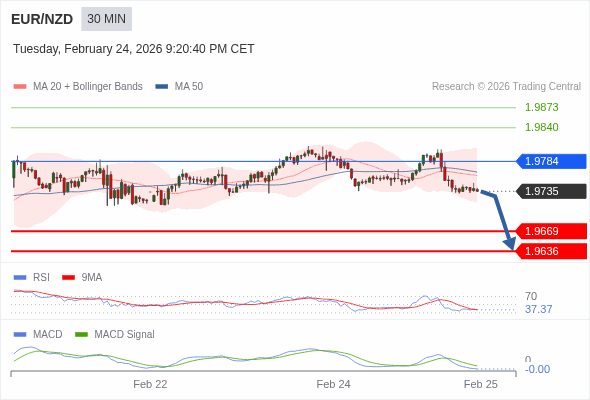
Task: Click the MACD value -0.00
Action: pos(537,369)
